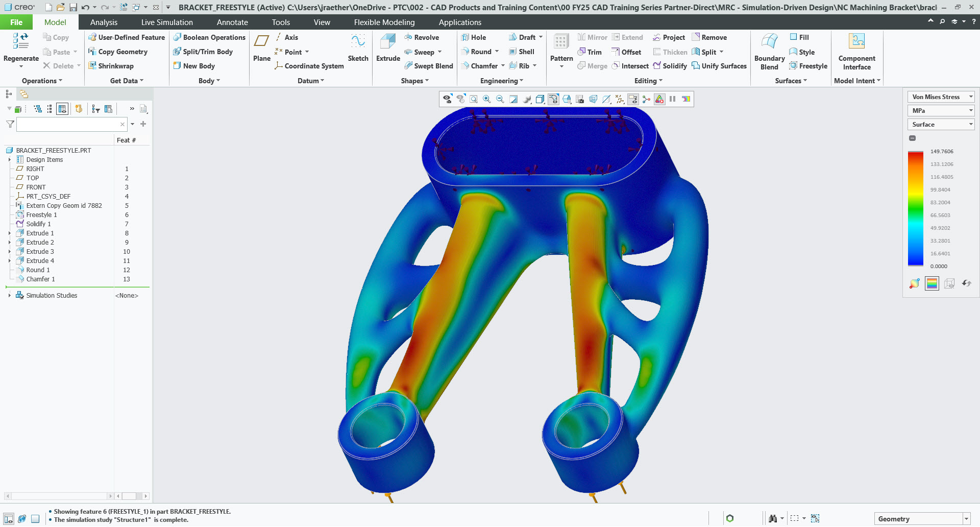Open the Von Mises Stress dropdown
980x527 pixels.
(941, 97)
